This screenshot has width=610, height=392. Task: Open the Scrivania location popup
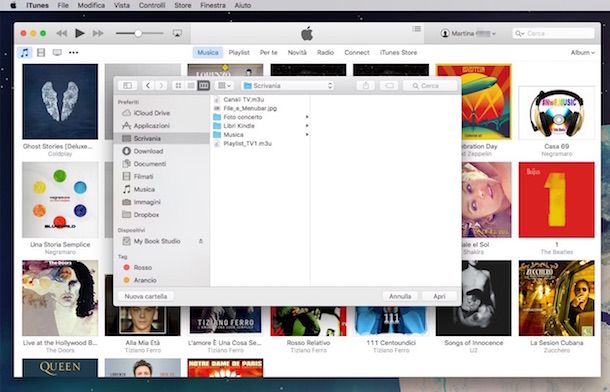(288, 86)
